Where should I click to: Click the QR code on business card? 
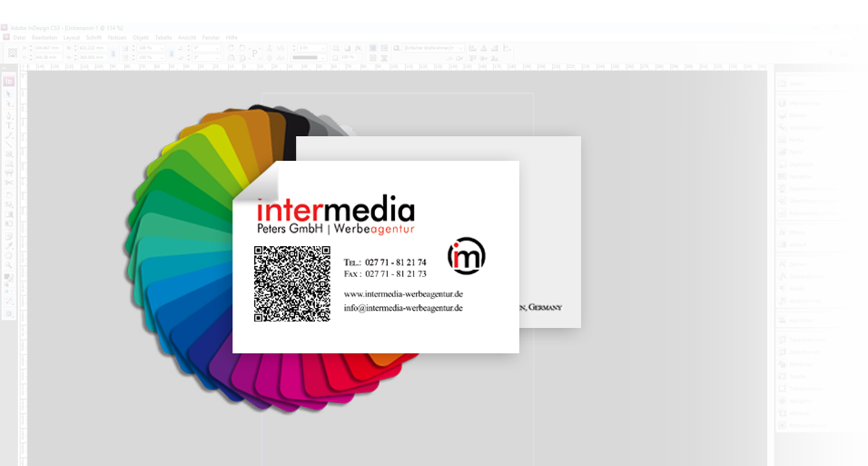click(292, 283)
